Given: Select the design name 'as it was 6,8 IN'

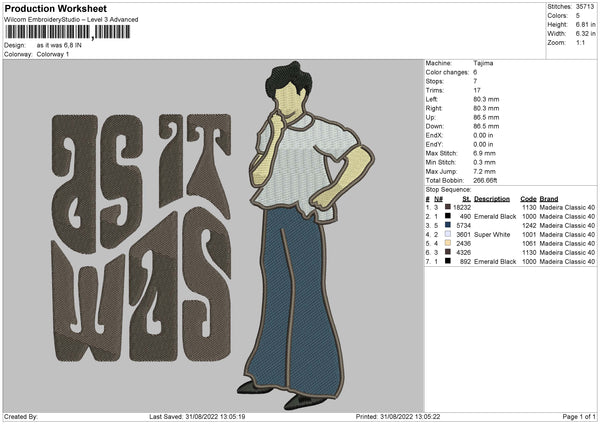Looking at the screenshot, I should coord(59,45).
